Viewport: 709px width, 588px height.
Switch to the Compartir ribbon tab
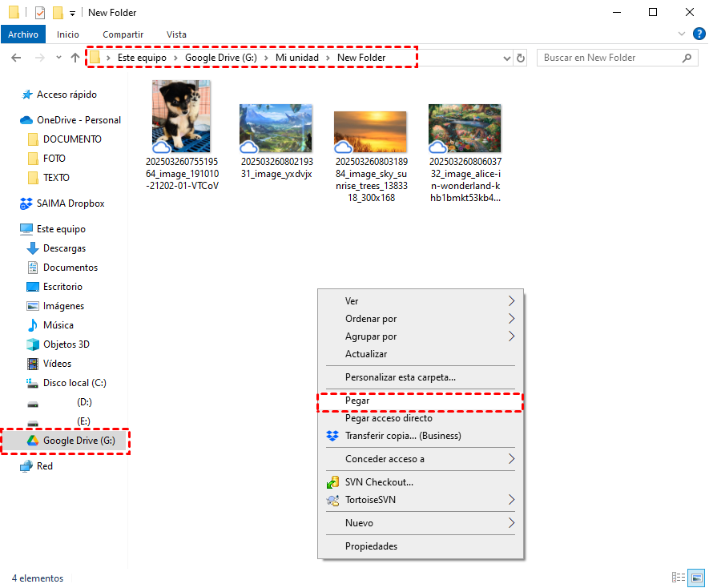[x=123, y=34]
